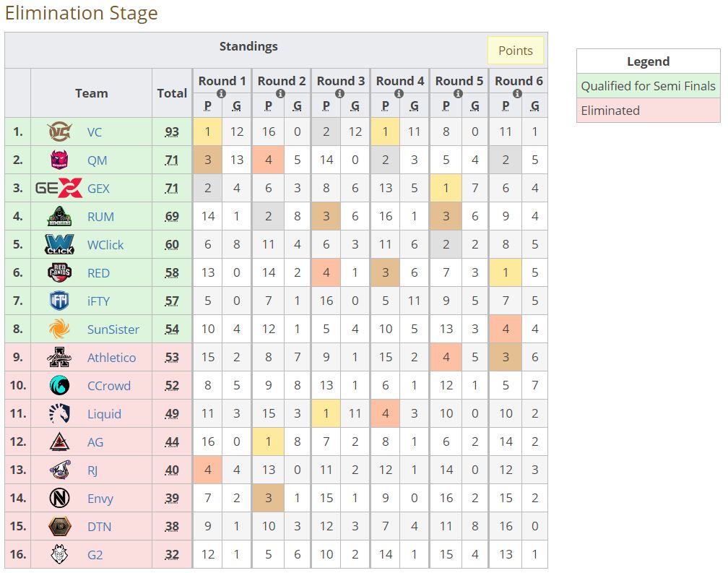728x573 pixels.
Task: Click the DTN team link
Action: (99, 527)
